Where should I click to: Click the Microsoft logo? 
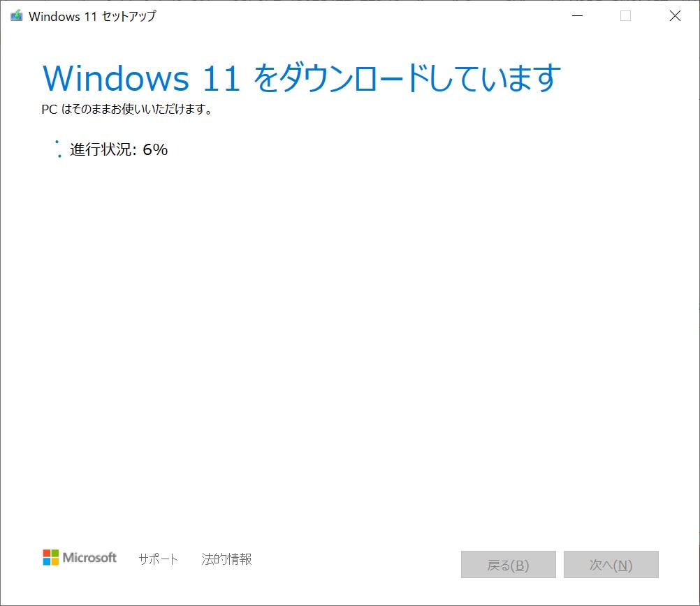click(x=80, y=557)
